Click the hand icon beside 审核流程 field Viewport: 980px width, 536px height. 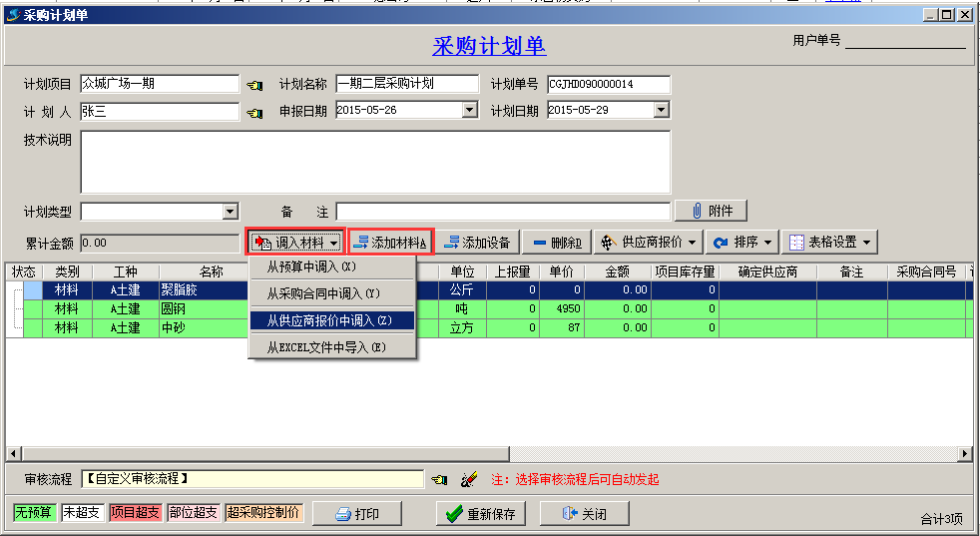tap(439, 480)
